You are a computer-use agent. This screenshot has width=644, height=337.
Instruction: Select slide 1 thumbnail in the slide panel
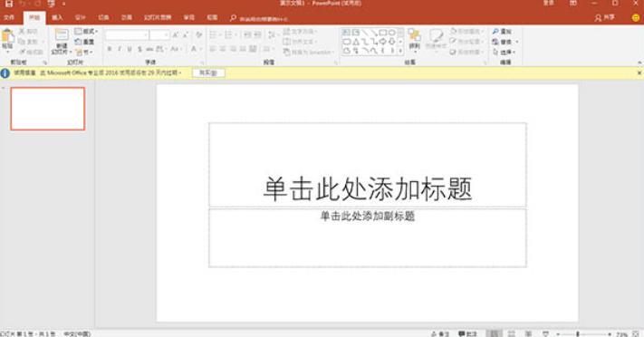point(48,109)
